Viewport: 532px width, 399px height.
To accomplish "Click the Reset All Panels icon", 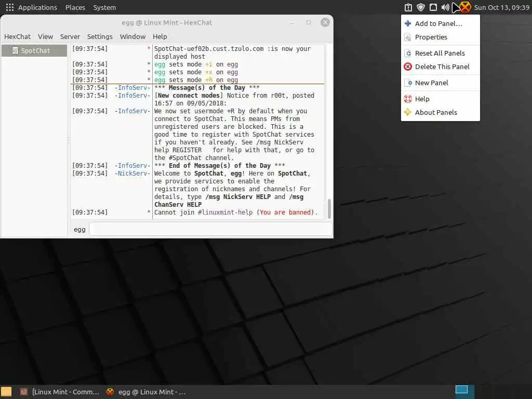I will click(x=408, y=54).
